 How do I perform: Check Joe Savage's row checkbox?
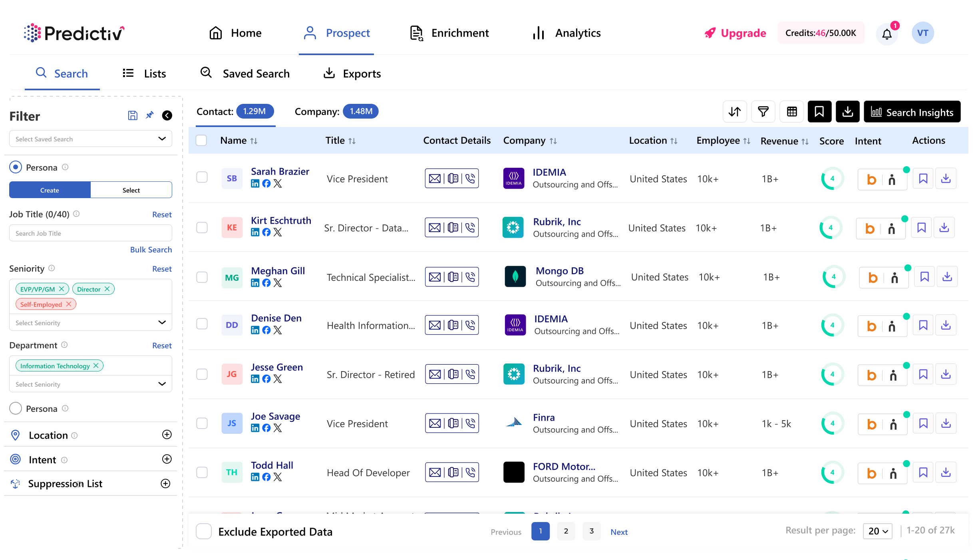pyautogui.click(x=202, y=423)
